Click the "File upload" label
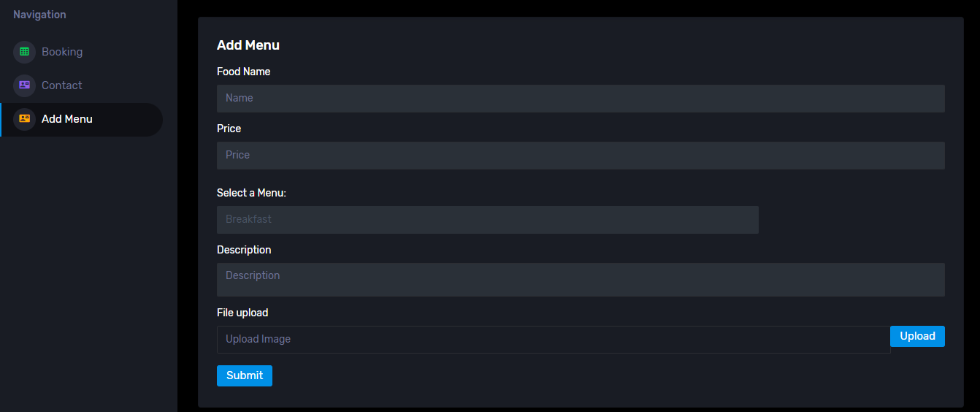This screenshot has height=412, width=980. pos(242,313)
